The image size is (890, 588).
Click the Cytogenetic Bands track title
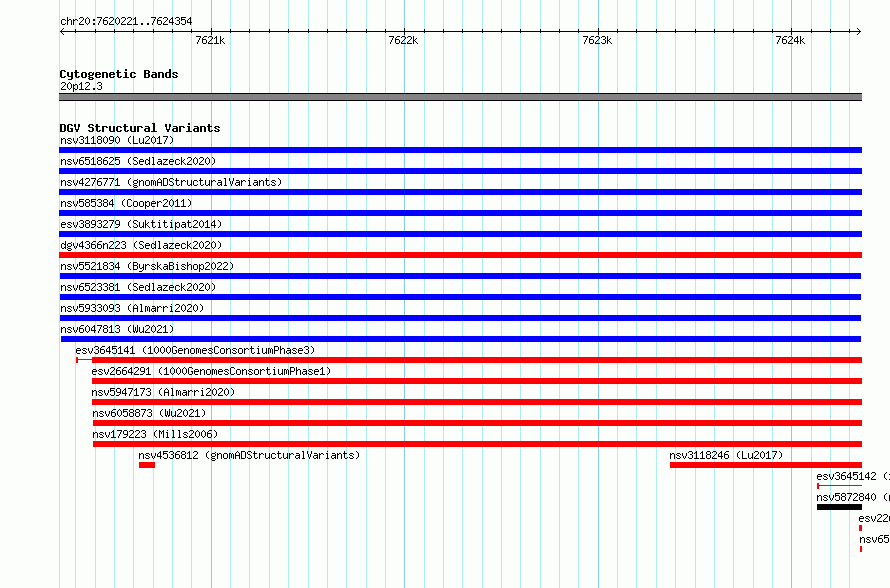pos(119,74)
